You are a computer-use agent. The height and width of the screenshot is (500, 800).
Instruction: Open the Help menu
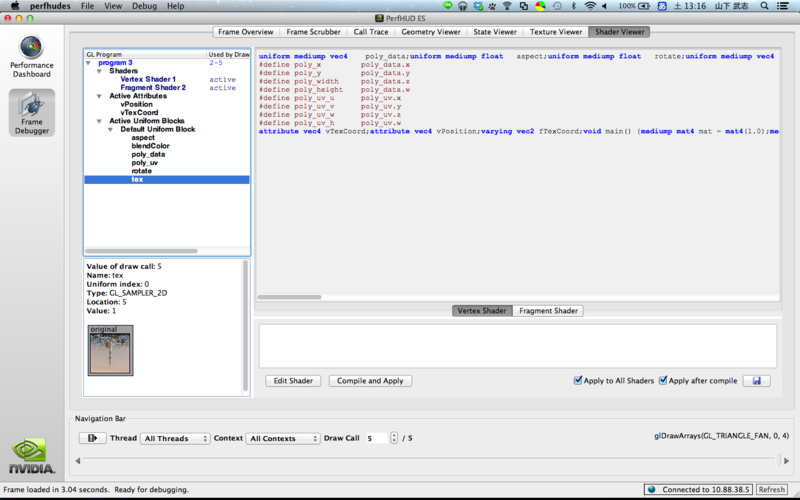click(176, 6)
